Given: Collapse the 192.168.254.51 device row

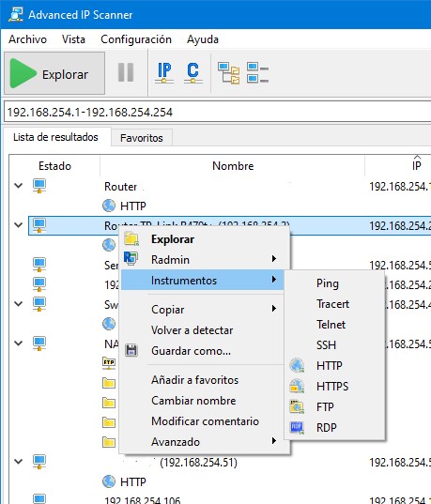Looking at the screenshot, I should (x=19, y=462).
